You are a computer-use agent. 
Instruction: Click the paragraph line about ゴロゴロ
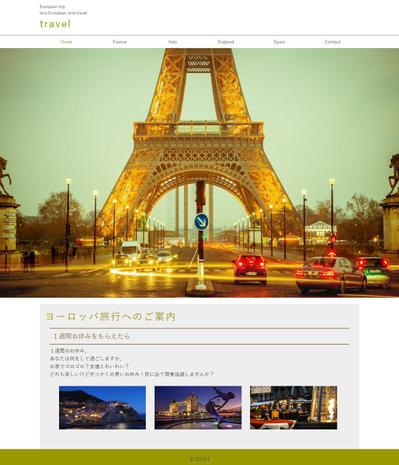click(x=89, y=366)
